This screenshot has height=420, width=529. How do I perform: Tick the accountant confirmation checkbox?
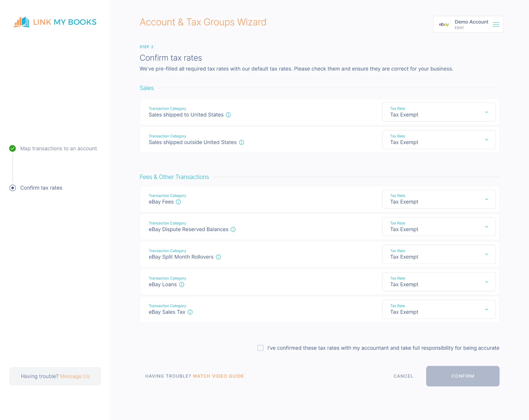(260, 348)
